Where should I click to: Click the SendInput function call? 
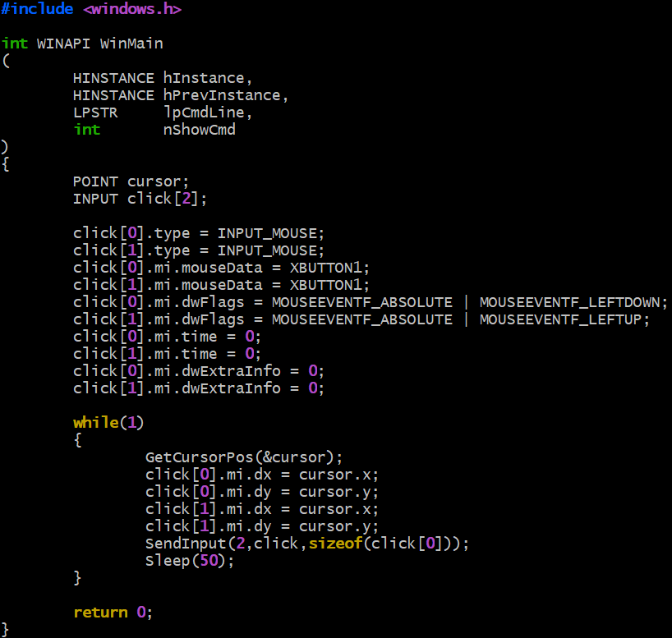pyautogui.click(x=186, y=544)
